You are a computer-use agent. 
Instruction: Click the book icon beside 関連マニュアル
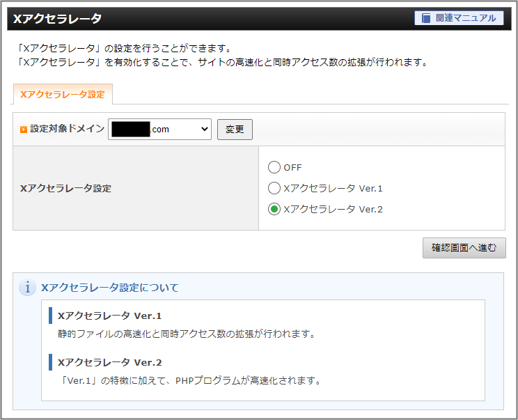tap(426, 18)
